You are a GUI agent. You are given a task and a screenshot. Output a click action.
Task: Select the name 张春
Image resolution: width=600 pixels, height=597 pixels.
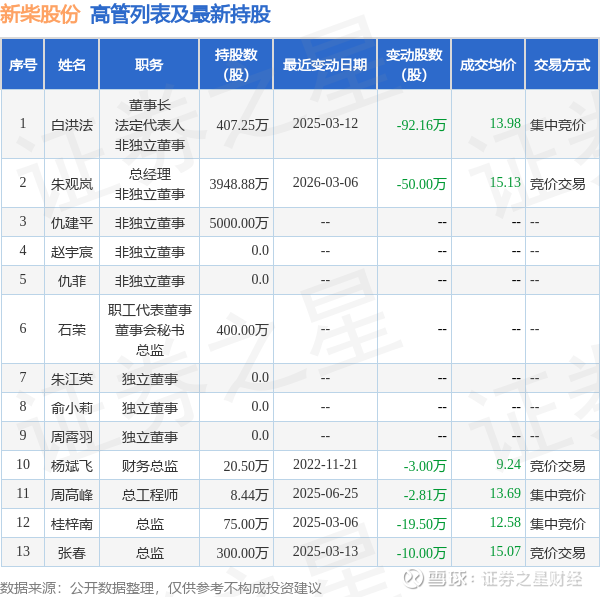click(x=72, y=553)
